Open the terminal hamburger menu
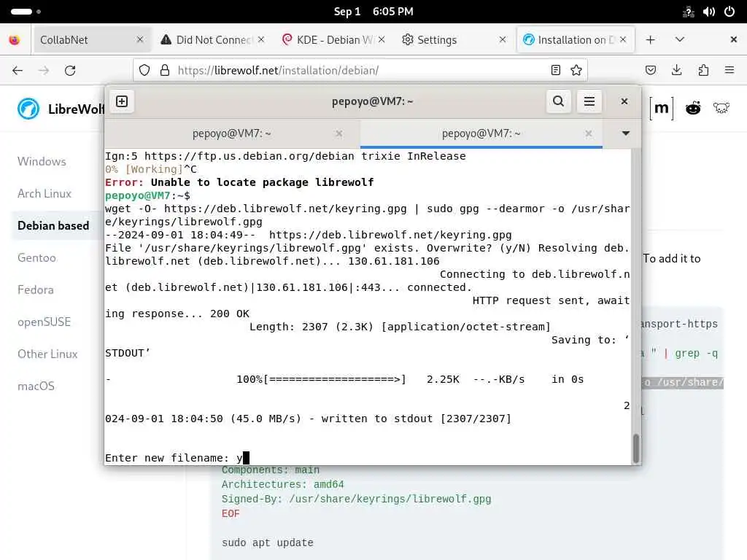This screenshot has width=747, height=560. (x=589, y=101)
